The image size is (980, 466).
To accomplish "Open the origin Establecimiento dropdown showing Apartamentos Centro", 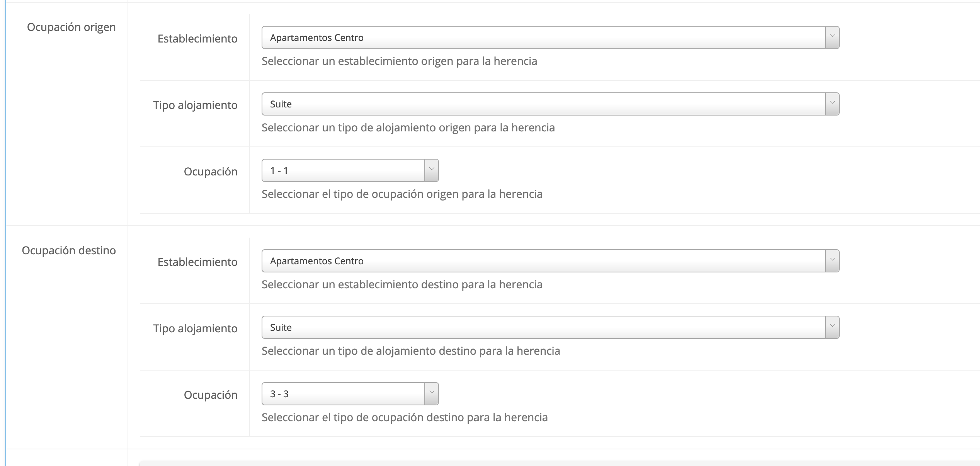I will pos(543,37).
